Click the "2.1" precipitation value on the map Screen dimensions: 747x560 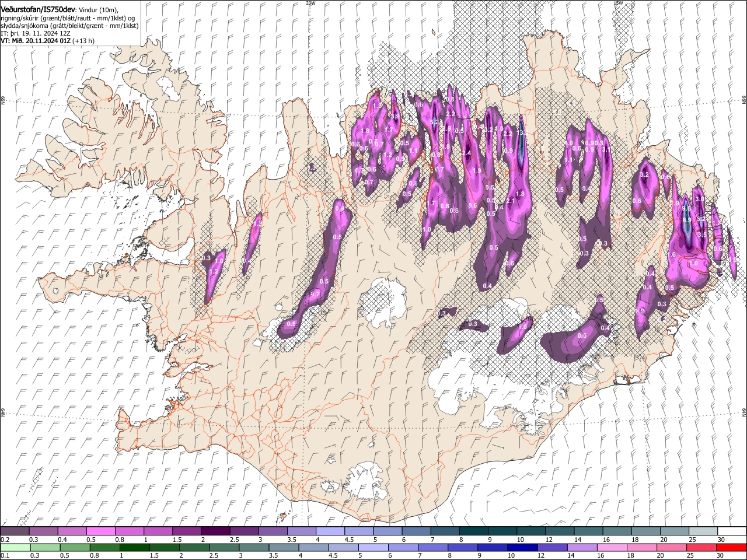(511, 201)
